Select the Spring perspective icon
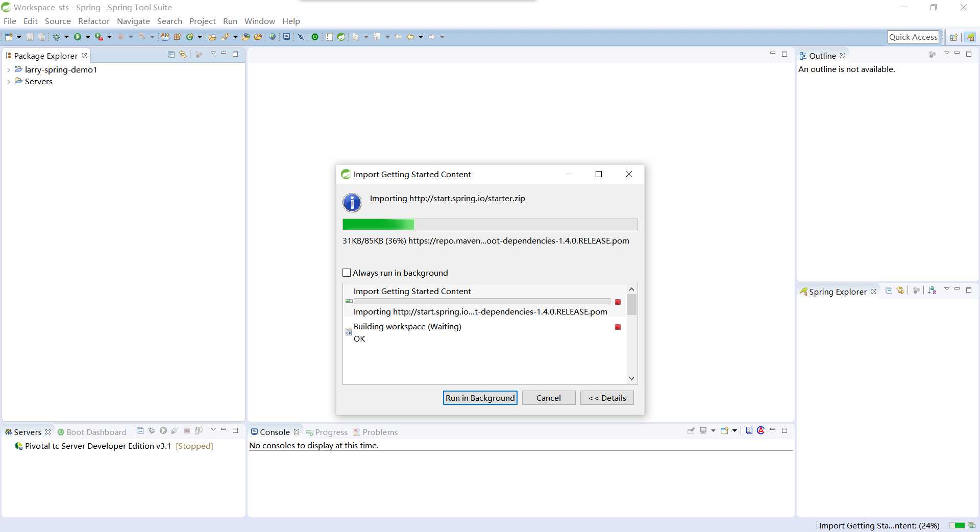 970,37
